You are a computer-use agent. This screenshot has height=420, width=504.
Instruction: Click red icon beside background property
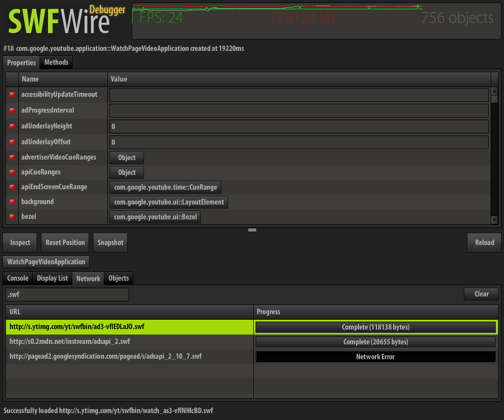pyautogui.click(x=12, y=202)
